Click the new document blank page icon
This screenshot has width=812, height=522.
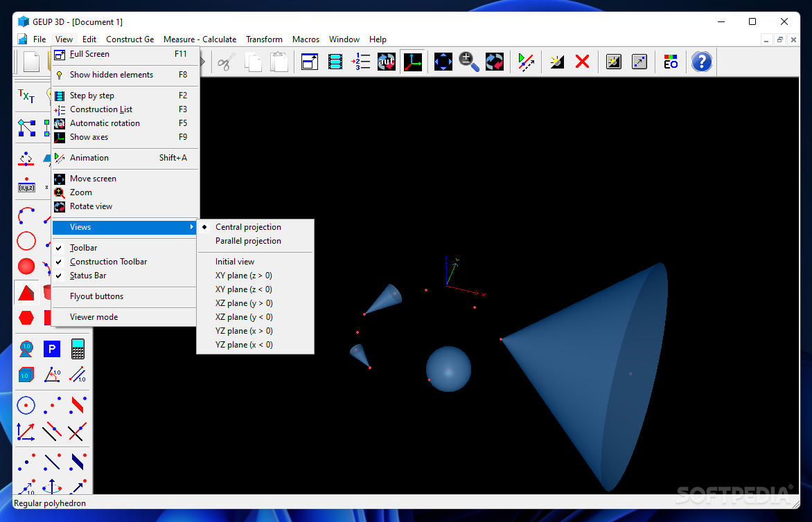point(31,62)
